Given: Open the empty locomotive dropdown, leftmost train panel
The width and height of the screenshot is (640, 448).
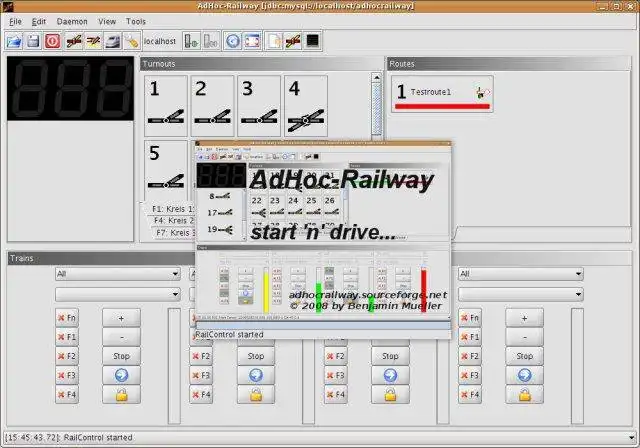Looking at the screenshot, I should (x=118, y=294).
